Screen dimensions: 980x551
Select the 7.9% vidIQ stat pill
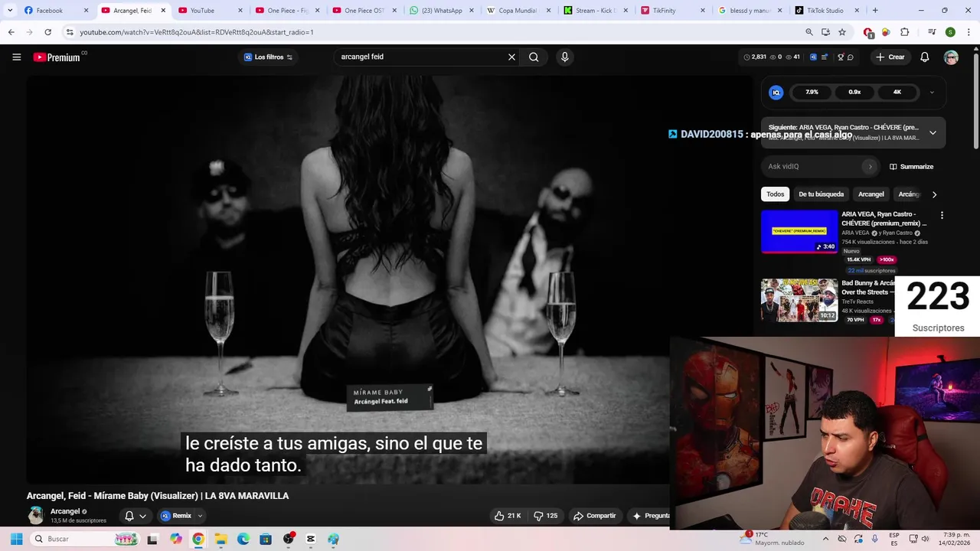coord(812,93)
